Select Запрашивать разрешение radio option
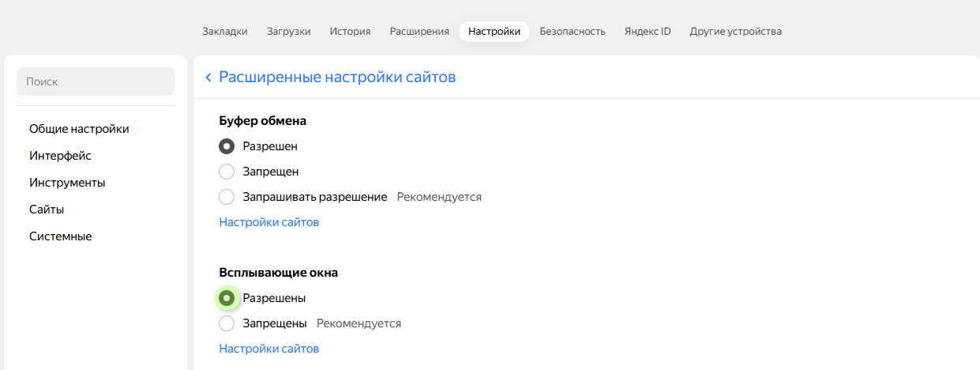Viewport: 980px width, 370px height. tap(227, 197)
